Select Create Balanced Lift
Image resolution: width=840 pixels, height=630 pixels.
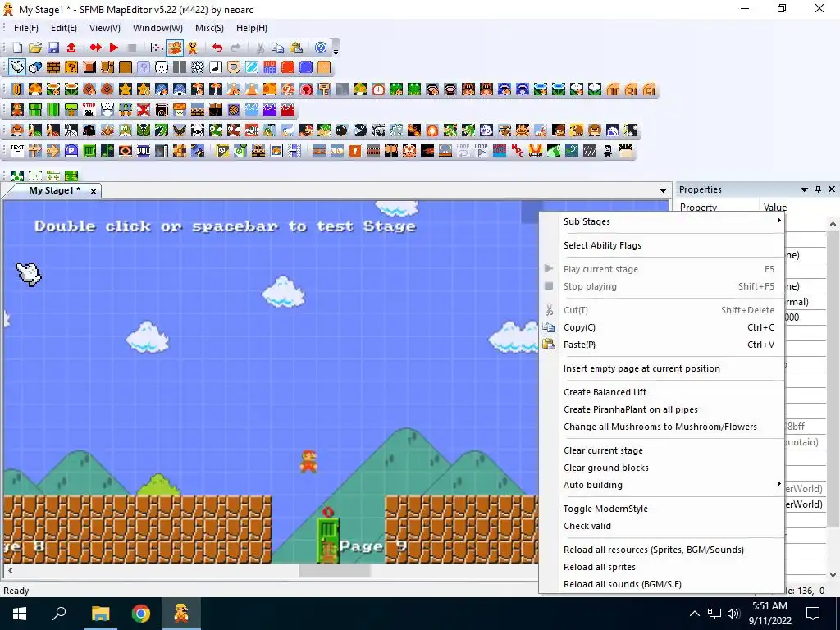[x=662, y=392]
